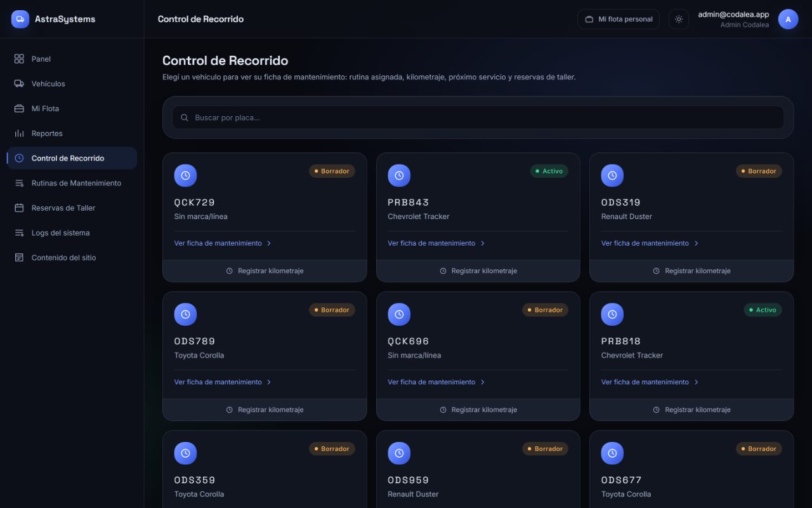The image size is (812, 508).
Task: Open Contenido del sitio
Action: tap(72, 257)
